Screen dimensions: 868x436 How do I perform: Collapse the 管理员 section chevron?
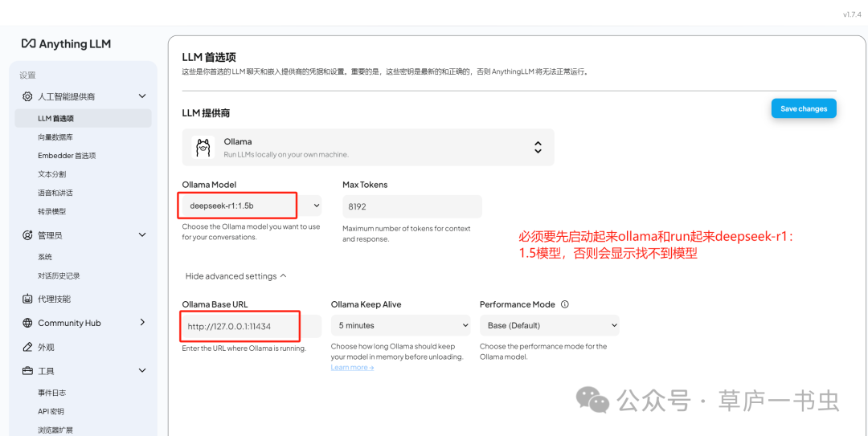tap(142, 235)
